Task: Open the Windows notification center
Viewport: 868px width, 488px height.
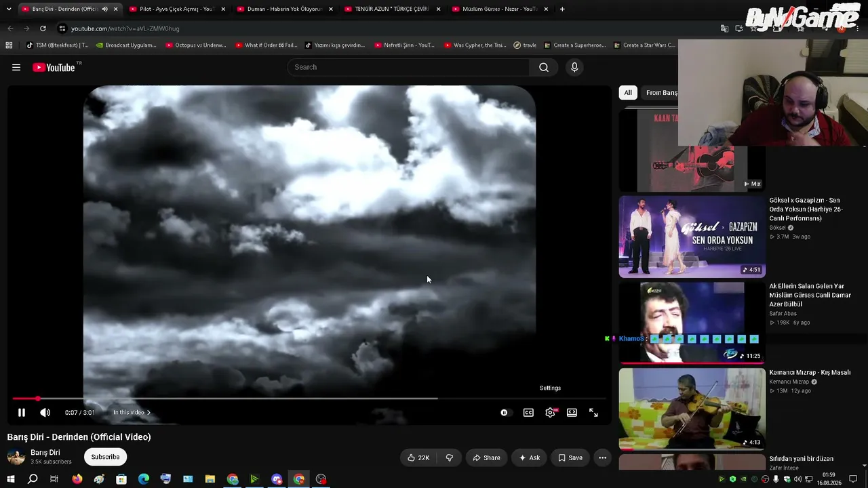Action: (x=853, y=479)
